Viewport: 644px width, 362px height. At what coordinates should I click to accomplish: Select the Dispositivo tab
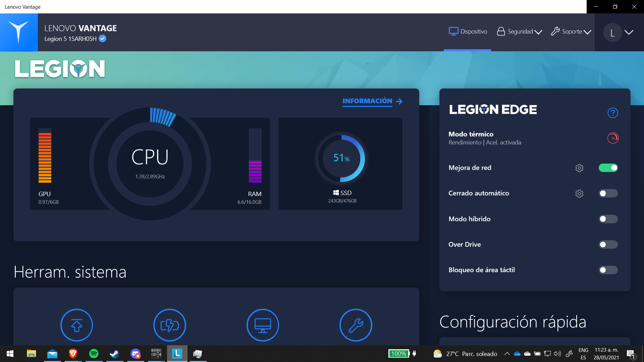(468, 32)
